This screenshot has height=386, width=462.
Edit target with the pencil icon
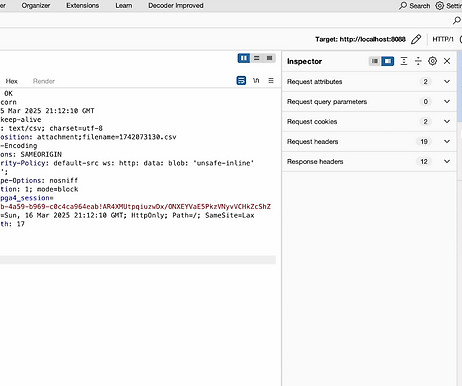pyautogui.click(x=416, y=39)
